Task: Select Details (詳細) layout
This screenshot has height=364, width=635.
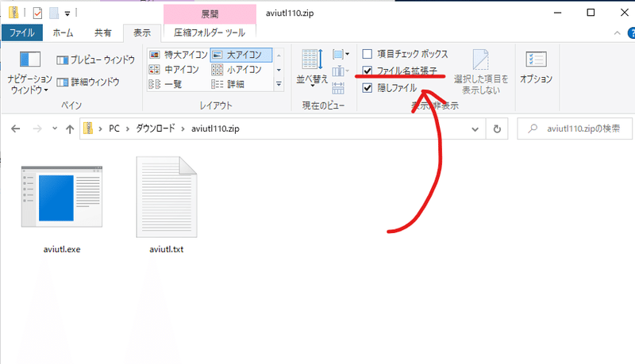Action: (228, 84)
